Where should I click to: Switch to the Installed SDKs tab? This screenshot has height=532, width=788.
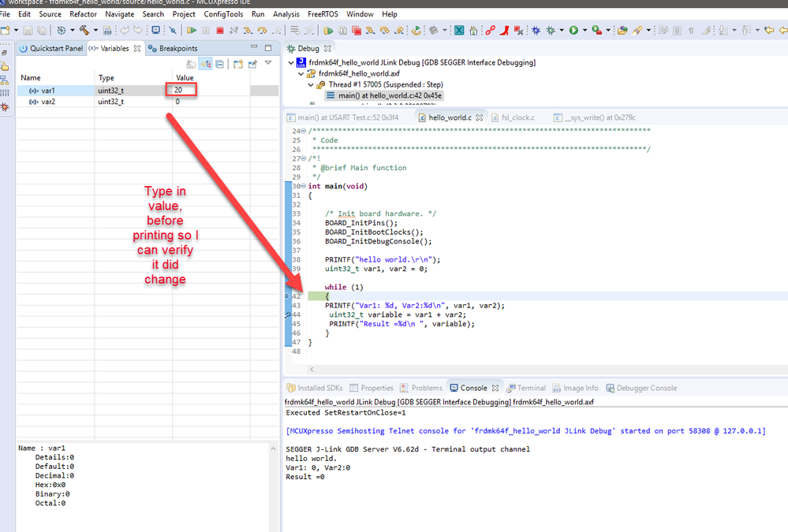315,389
